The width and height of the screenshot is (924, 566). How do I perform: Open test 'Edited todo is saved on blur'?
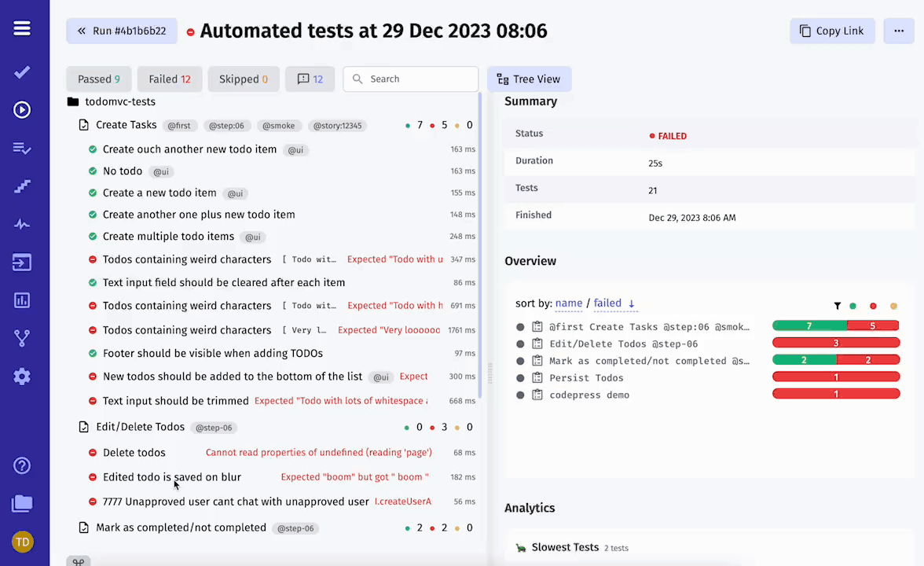172,477
